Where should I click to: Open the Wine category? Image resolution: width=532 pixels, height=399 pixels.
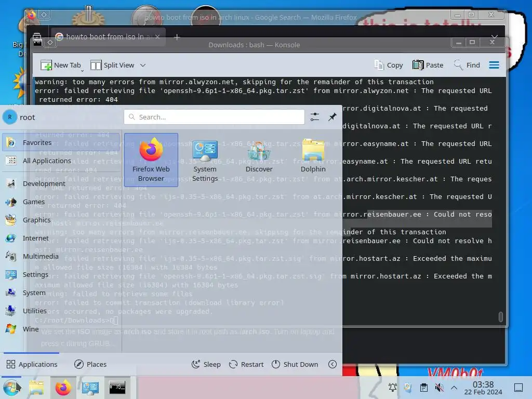[x=60, y=329]
